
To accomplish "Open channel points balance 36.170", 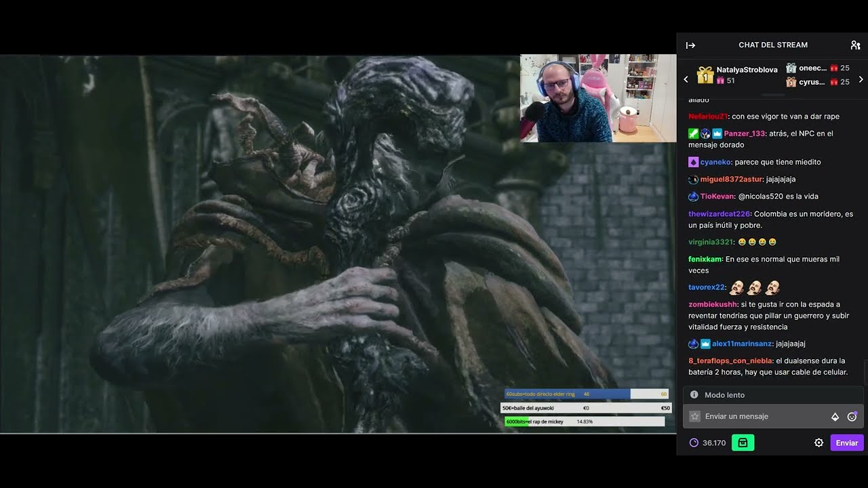I will (708, 443).
